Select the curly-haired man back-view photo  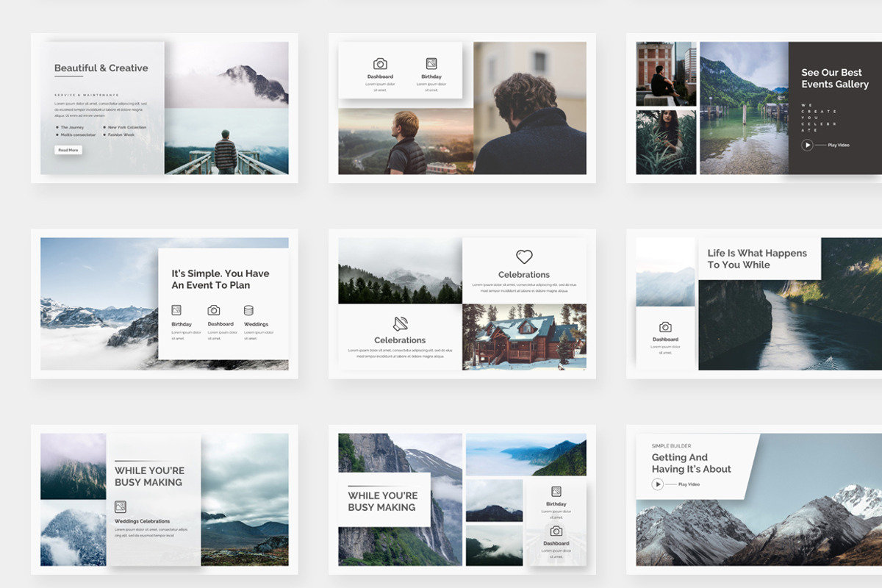pyautogui.click(x=530, y=108)
